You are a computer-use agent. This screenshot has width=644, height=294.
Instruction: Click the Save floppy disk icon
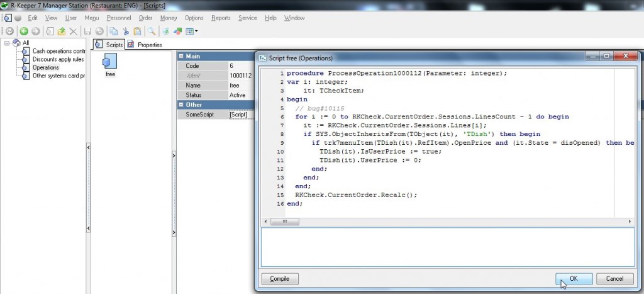pyautogui.click(x=87, y=31)
